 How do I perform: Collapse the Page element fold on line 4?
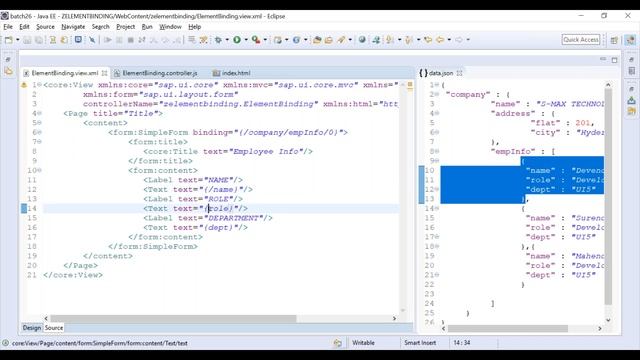(x=40, y=113)
